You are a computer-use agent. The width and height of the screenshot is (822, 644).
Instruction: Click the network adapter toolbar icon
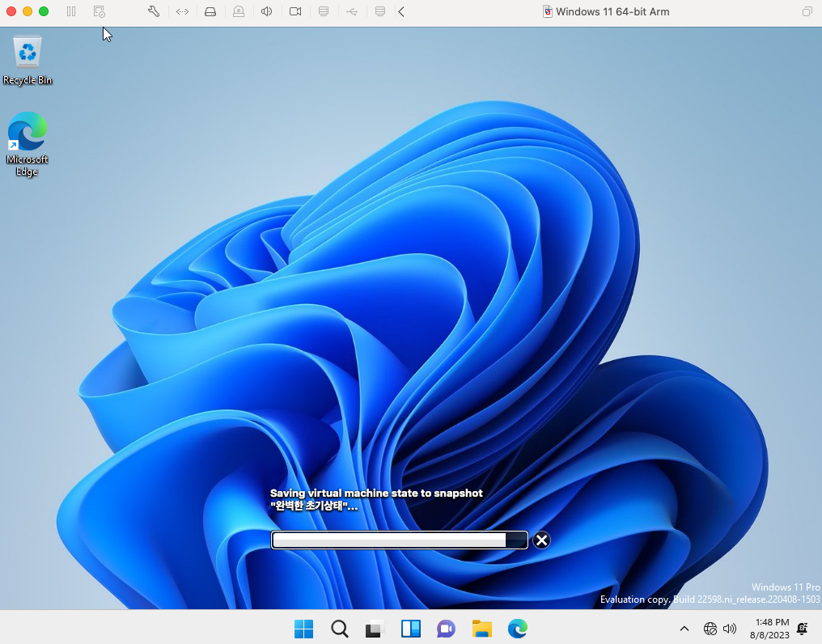(x=182, y=11)
